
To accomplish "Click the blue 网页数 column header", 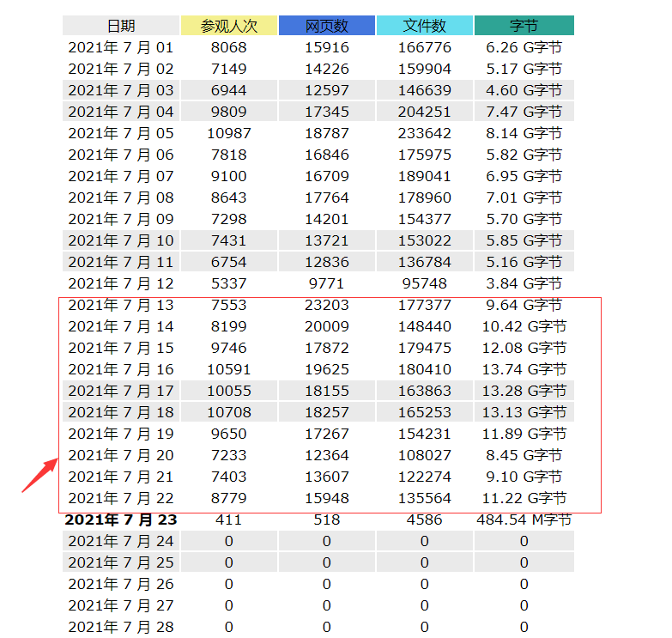I will (326, 26).
